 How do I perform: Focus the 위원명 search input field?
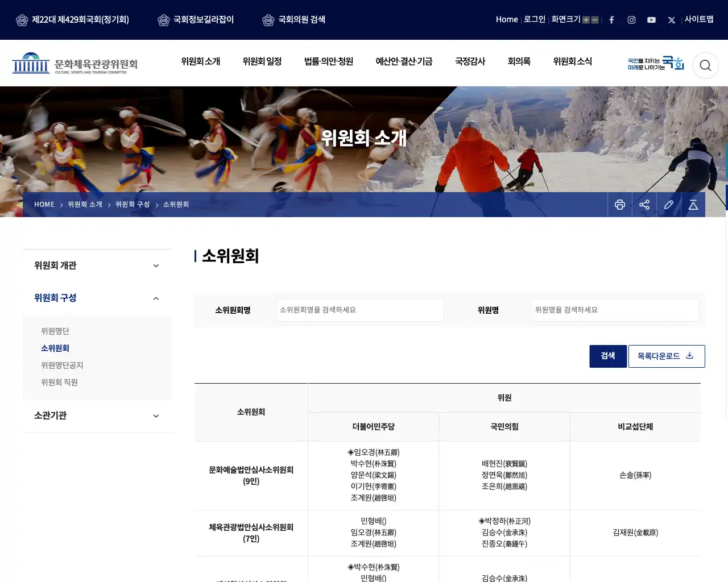click(615, 310)
